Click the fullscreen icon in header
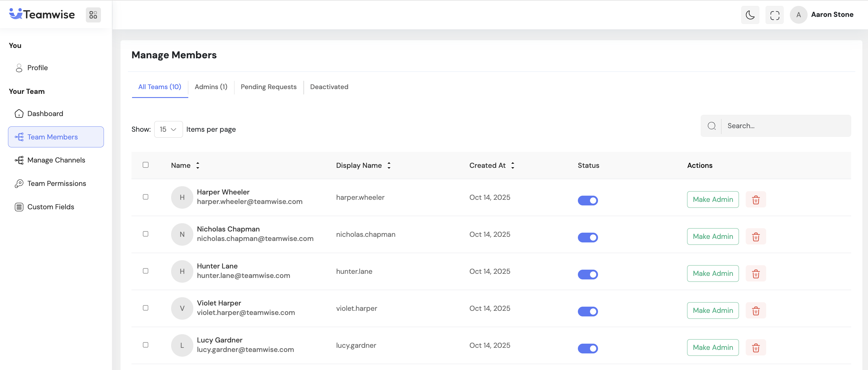The height and width of the screenshot is (370, 868). pos(774,15)
